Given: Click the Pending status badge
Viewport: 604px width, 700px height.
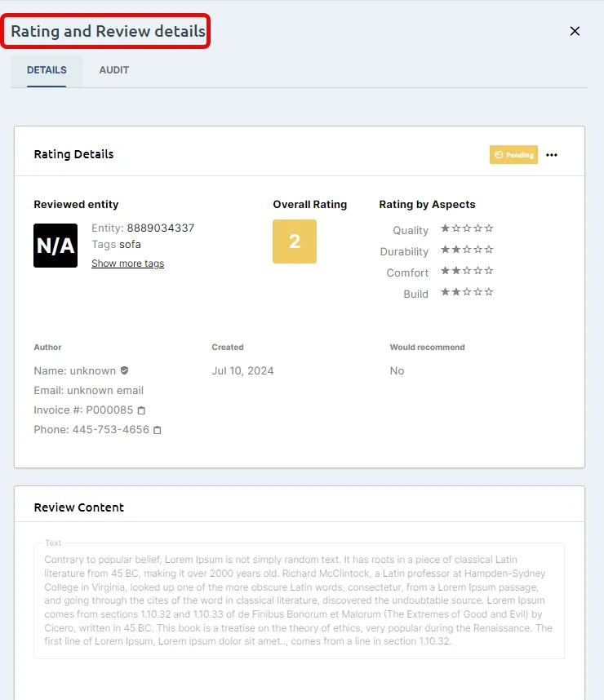Looking at the screenshot, I should 513,155.
